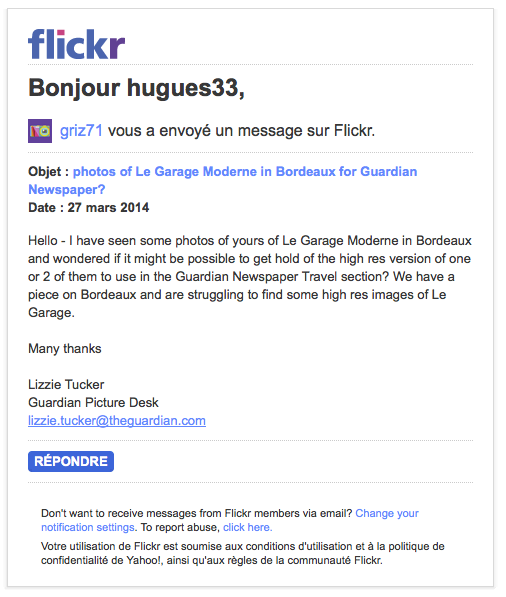Click the date text "27 mars 2014"

[109, 208]
